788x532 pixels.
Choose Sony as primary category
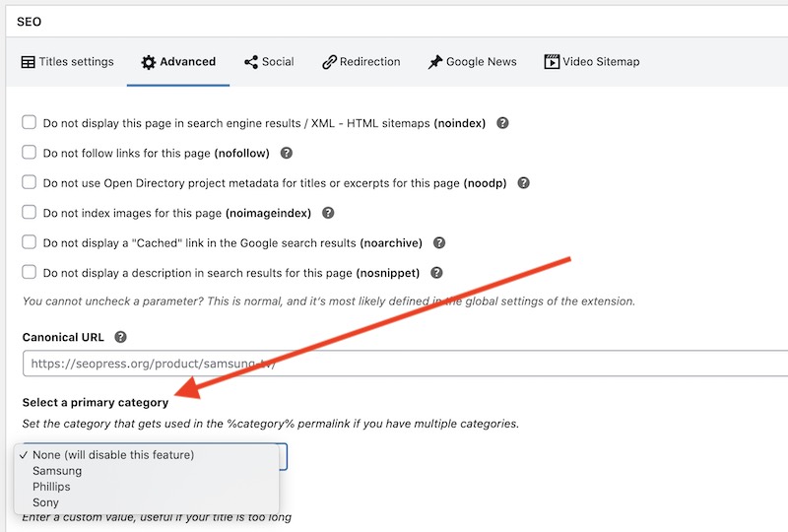pyautogui.click(x=146, y=502)
